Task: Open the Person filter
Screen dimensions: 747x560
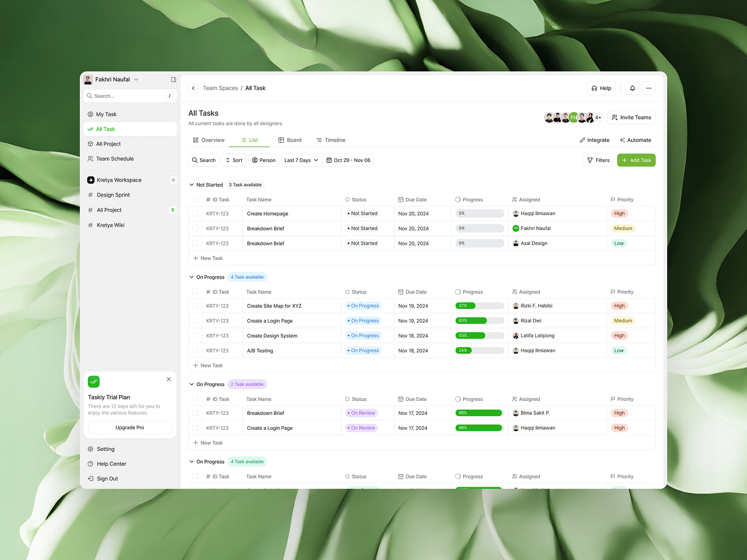Action: [x=263, y=160]
